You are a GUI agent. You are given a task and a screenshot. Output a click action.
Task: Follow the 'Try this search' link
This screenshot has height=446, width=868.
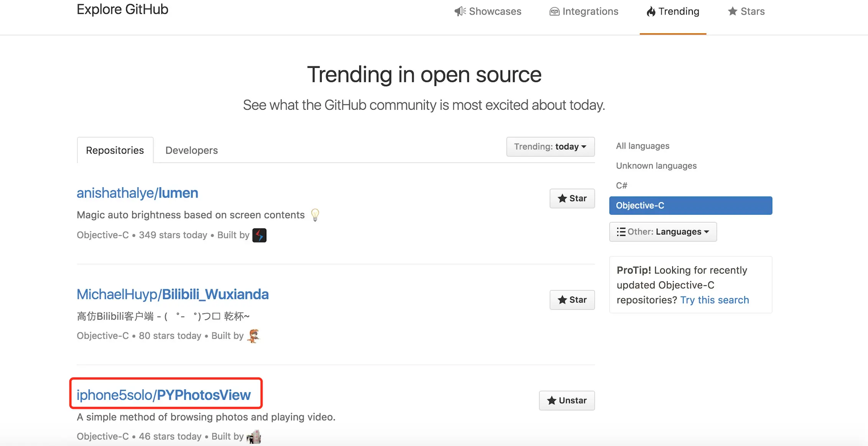pos(714,300)
